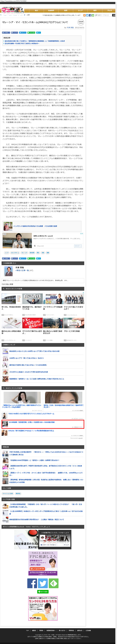Image resolution: width=117 pixels, height=644 pixels.
Task: Select the セカンドホーム tag pill
Action: 15,253
